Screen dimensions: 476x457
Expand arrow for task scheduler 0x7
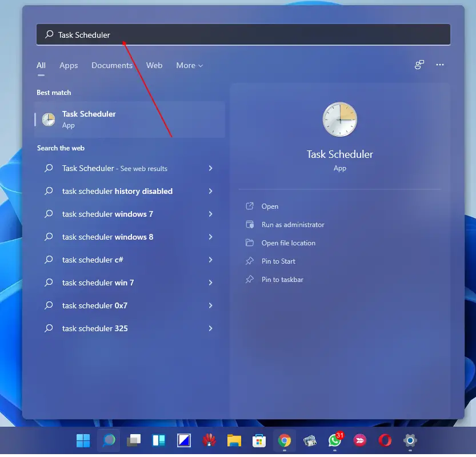tap(211, 305)
